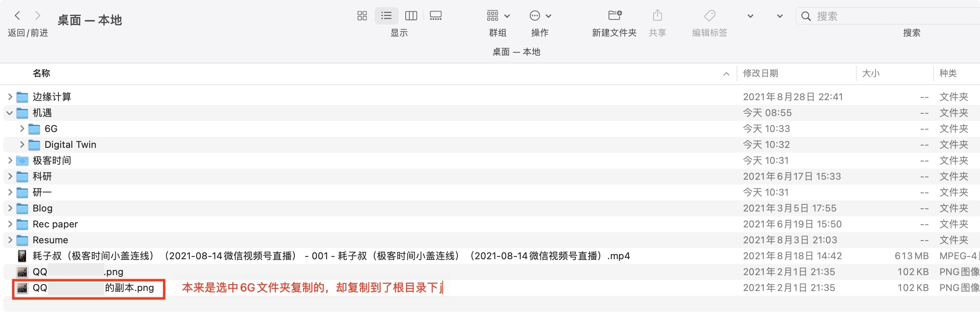Go forward with the right arrow
Screen dimensions: 980x326
(x=38, y=16)
